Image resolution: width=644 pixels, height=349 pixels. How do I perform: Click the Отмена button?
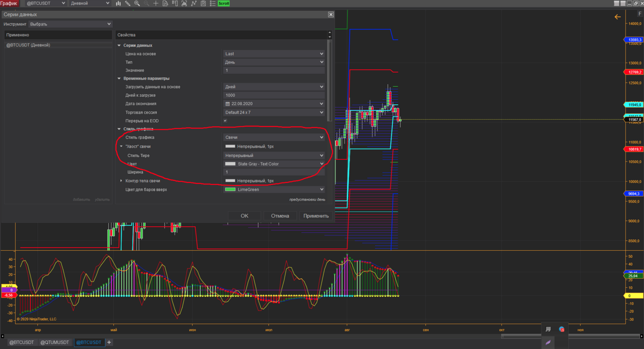280,216
